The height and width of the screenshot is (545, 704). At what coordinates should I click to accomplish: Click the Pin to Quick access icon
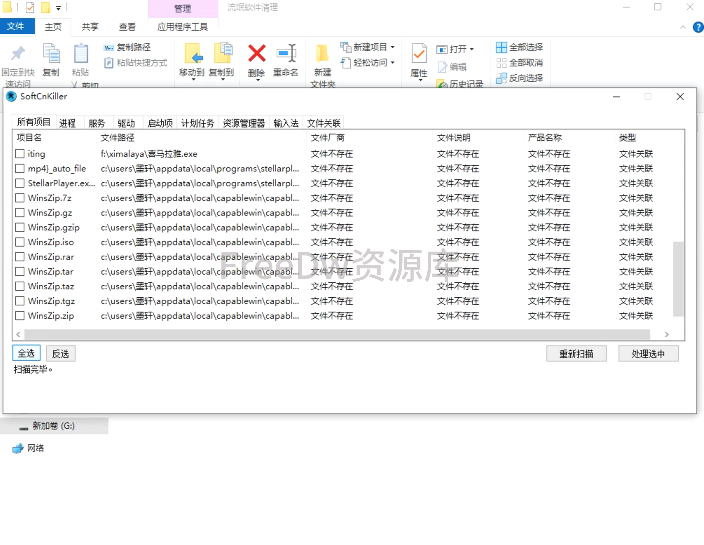(18, 53)
